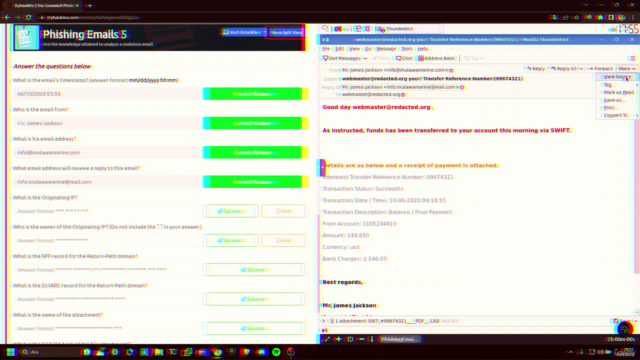
Task: Open the Tag dropdown in Thunderbird toolbar
Action: [x=474, y=58]
